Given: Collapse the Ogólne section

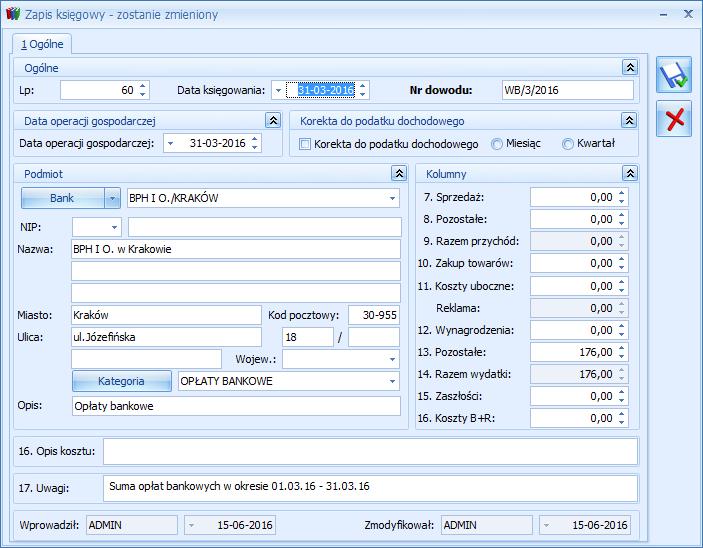Looking at the screenshot, I should pyautogui.click(x=630, y=68).
